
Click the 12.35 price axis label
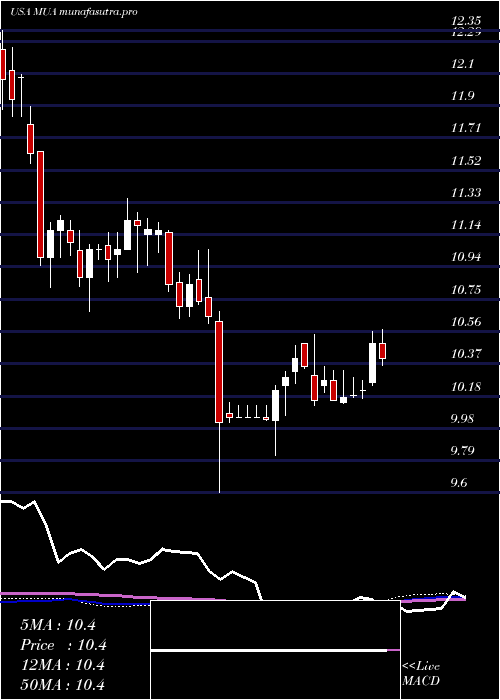pyautogui.click(x=466, y=21)
